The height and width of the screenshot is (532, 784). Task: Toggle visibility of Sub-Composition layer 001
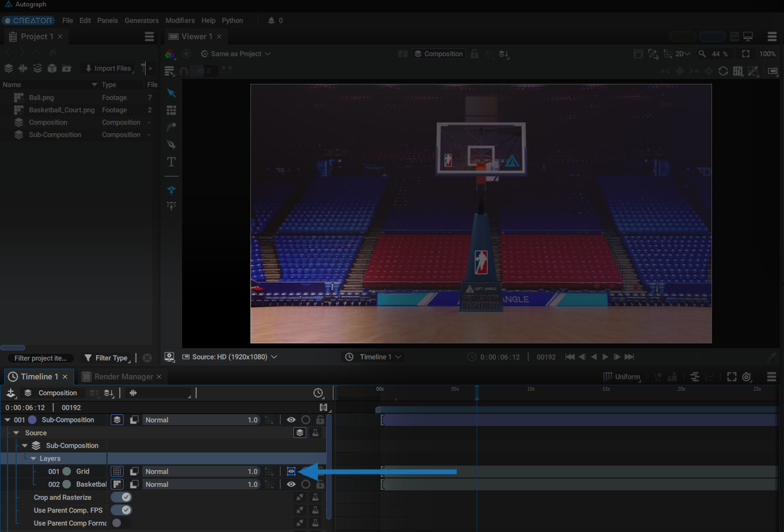(291, 420)
